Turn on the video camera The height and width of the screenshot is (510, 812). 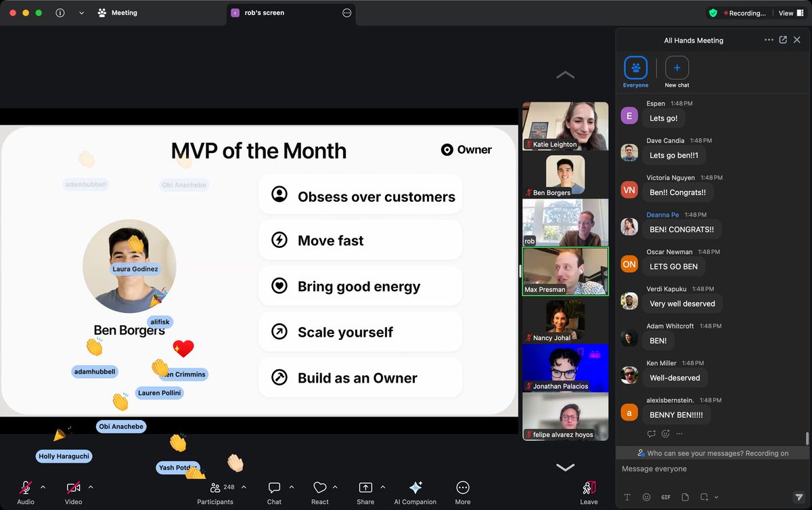point(73,488)
